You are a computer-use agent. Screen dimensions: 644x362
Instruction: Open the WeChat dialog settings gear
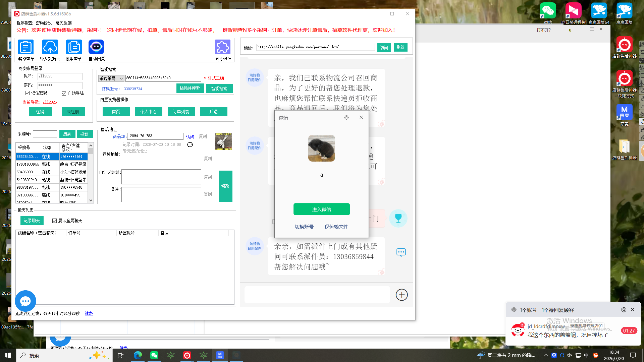click(x=346, y=117)
